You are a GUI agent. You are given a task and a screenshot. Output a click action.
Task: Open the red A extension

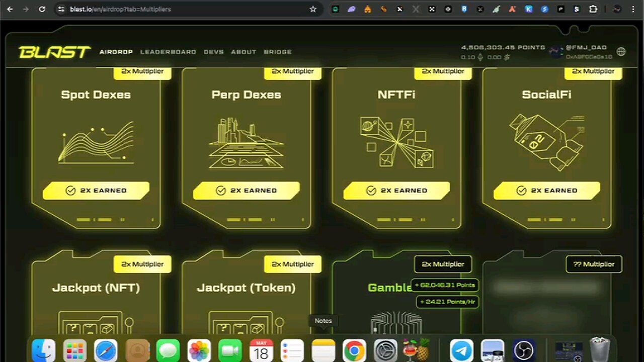[512, 9]
